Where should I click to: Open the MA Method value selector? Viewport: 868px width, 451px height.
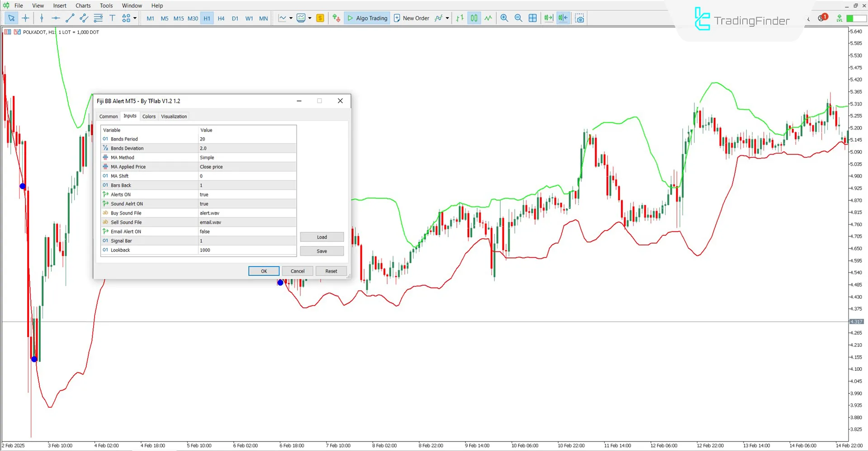coord(247,157)
